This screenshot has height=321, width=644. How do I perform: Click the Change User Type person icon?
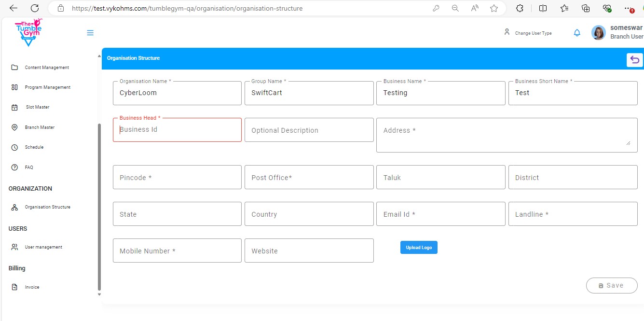pos(507,32)
